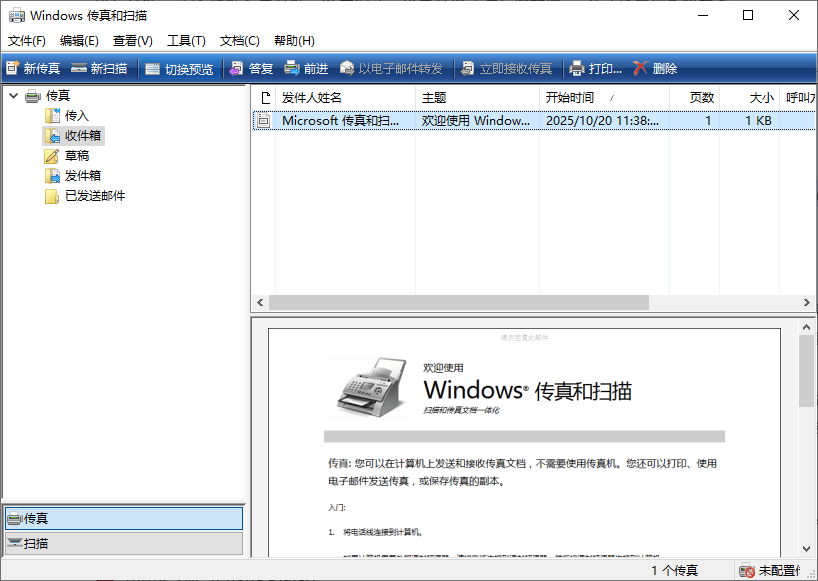
Task: Open the 文档(C) menu
Action: click(x=239, y=41)
